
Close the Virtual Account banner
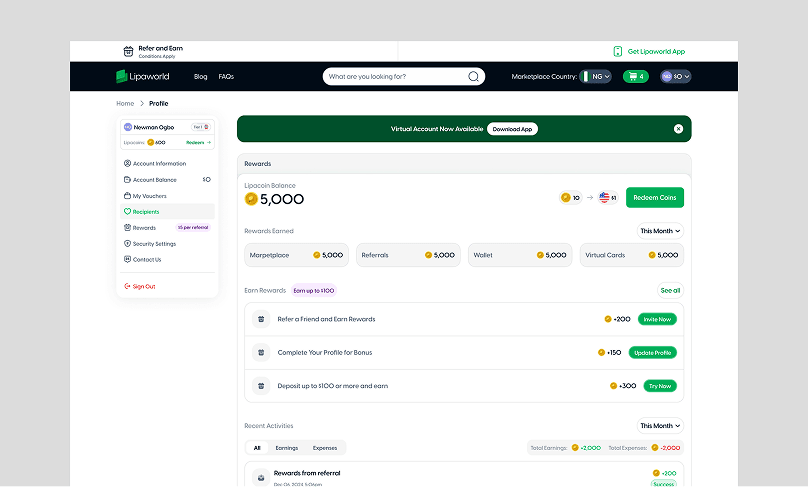pos(678,129)
